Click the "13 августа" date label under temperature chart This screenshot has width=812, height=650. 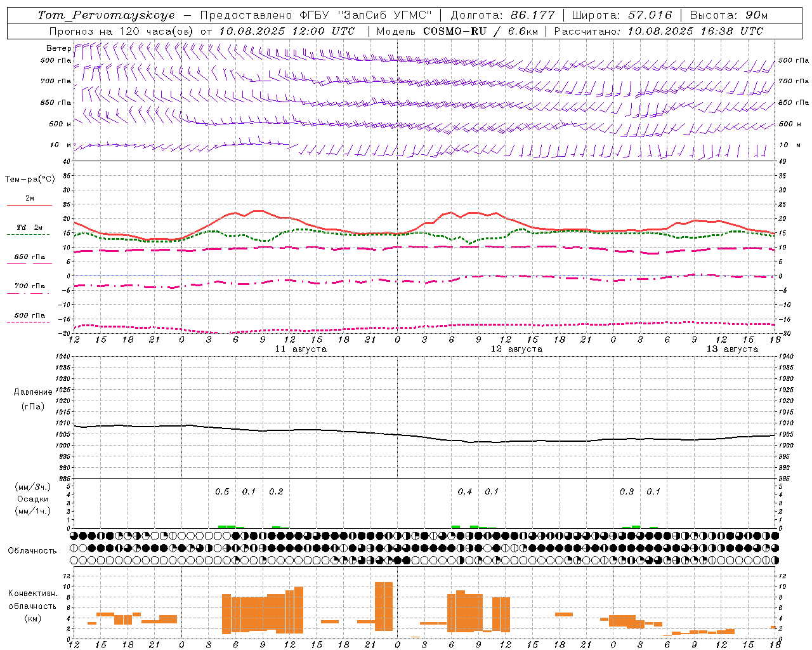(732, 349)
